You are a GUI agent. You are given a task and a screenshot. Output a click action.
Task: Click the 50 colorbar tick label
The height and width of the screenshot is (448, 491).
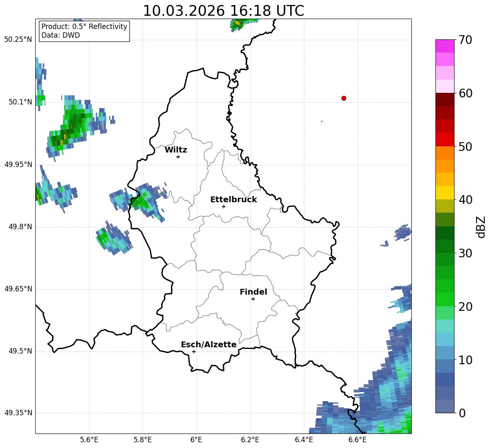click(x=465, y=147)
